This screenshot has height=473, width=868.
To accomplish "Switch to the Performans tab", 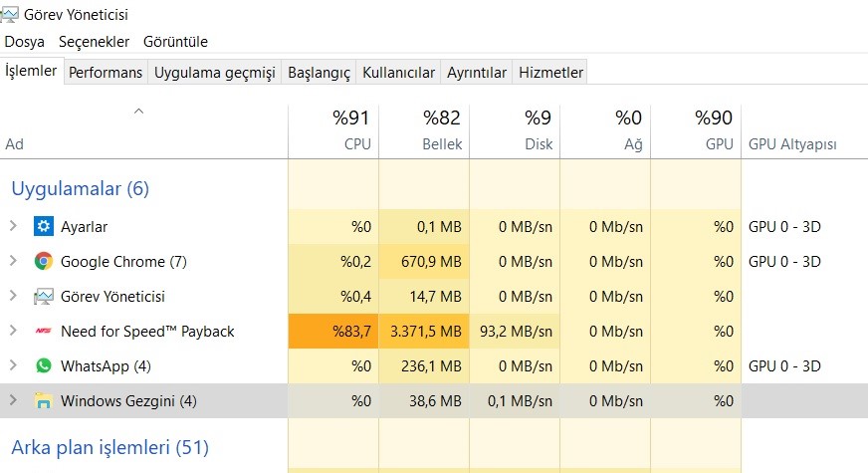I will pos(106,73).
